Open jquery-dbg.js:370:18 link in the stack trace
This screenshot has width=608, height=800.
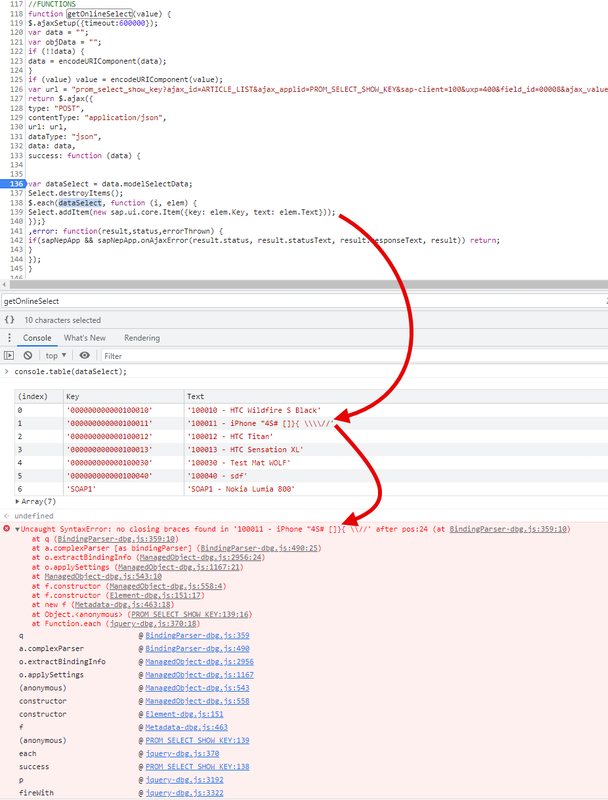click(x=154, y=623)
